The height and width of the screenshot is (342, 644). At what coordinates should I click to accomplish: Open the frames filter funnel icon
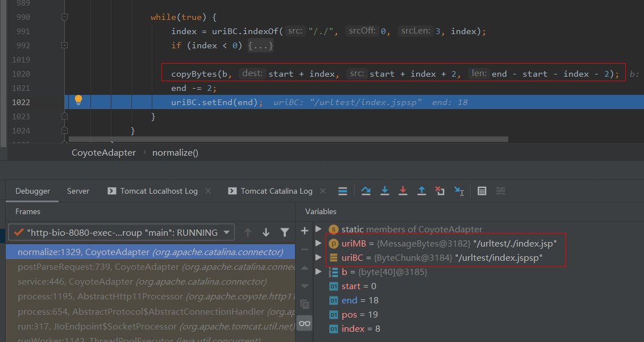[285, 232]
